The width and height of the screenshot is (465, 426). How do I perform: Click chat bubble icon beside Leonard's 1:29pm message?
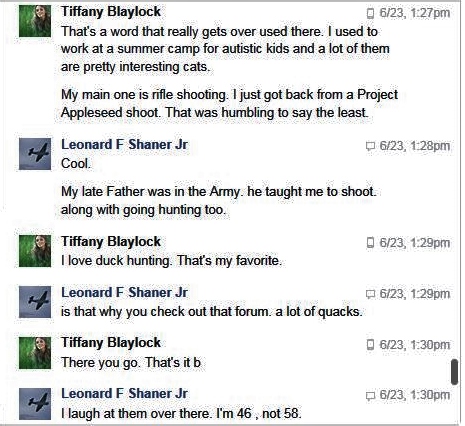370,294
